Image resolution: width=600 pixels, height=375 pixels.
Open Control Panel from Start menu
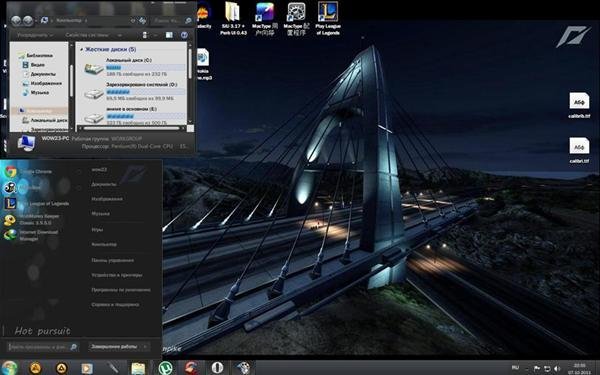112,260
